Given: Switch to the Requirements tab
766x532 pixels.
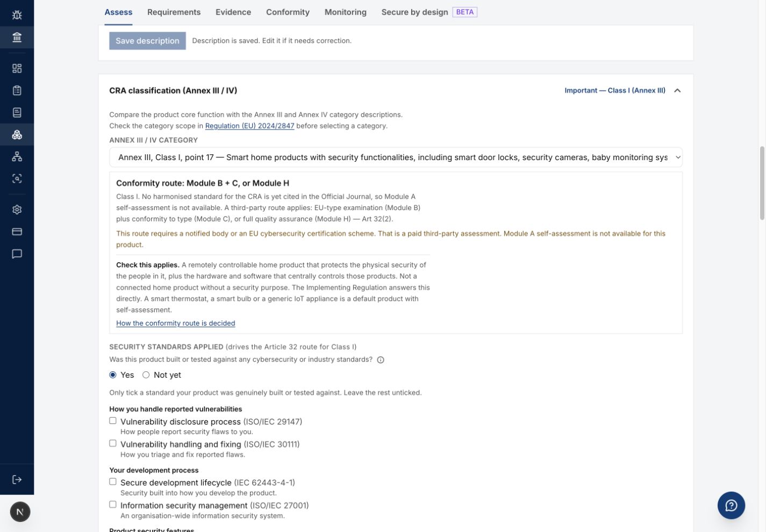Looking at the screenshot, I should (x=174, y=12).
